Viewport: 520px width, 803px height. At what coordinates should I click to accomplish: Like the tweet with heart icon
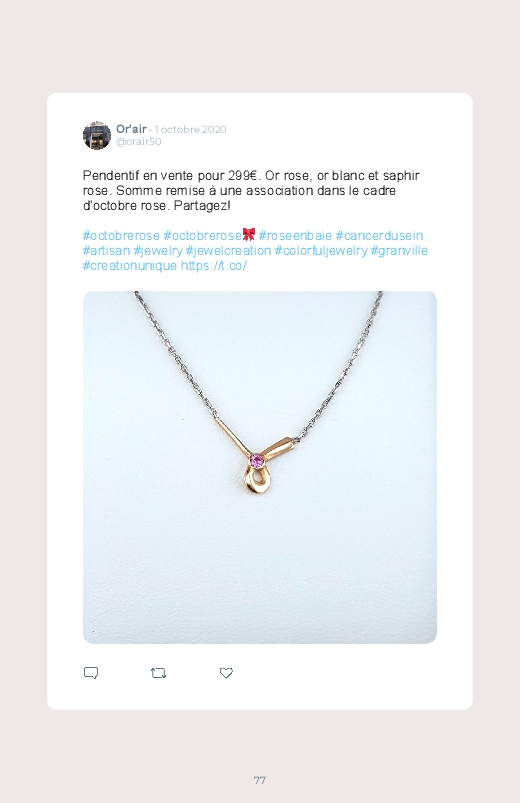(x=226, y=673)
